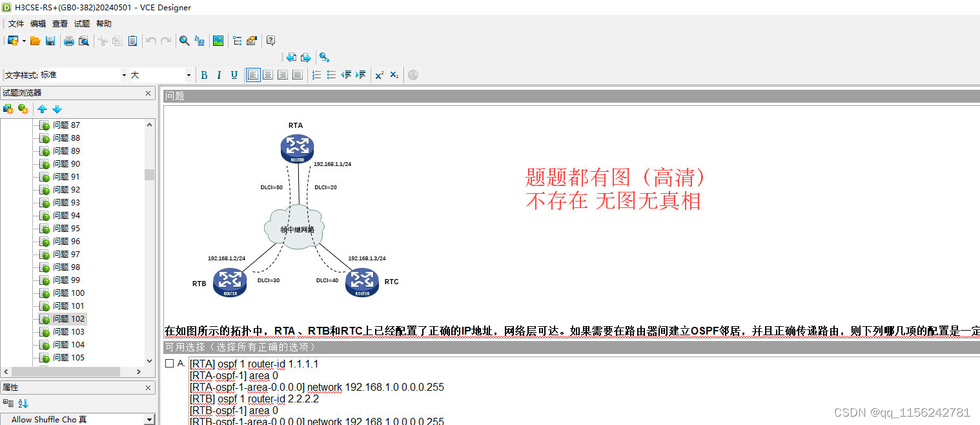The width and height of the screenshot is (980, 425).
Task: Click the Undo arrow icon
Action: click(149, 40)
